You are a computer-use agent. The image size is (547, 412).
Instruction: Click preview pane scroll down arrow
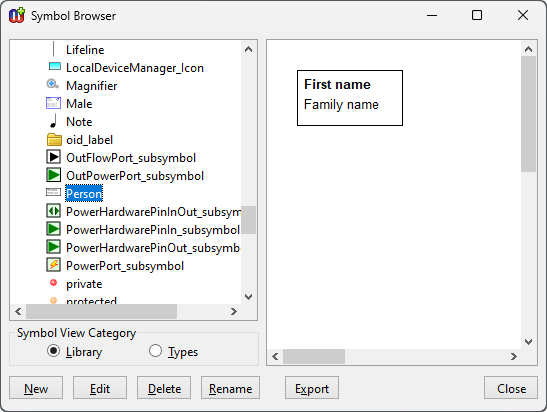(529, 342)
